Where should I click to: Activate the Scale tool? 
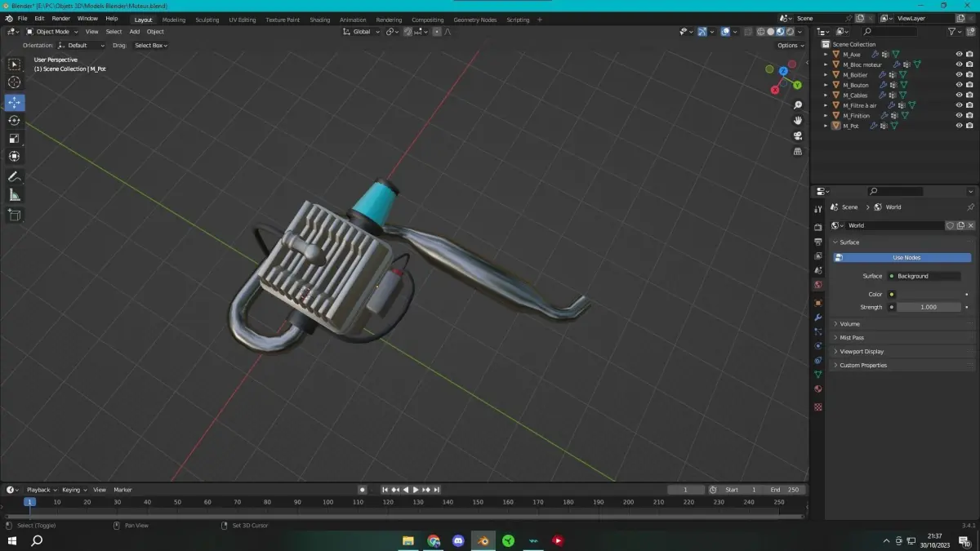tap(15, 138)
